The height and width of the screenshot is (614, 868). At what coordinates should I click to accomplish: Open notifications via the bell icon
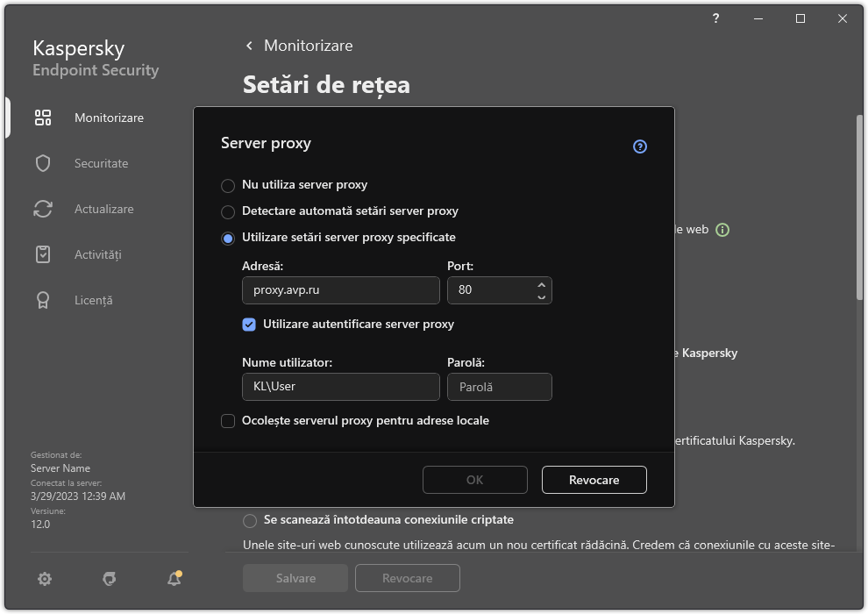pos(174,579)
